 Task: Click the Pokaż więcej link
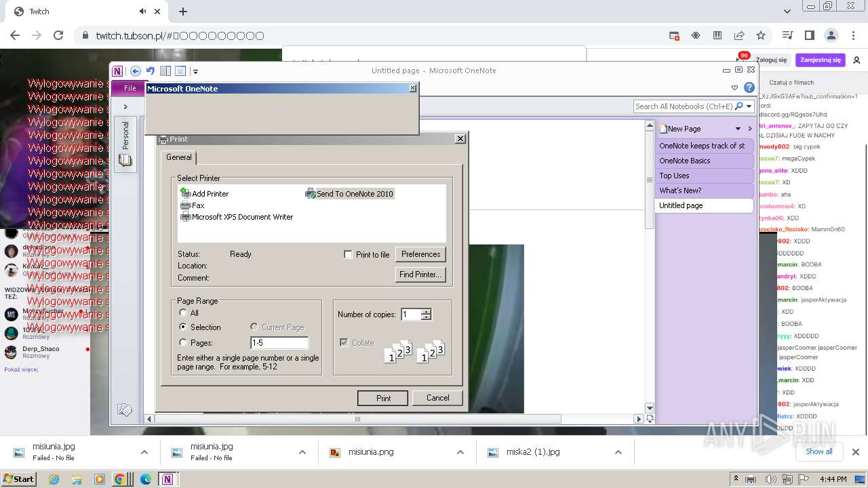coord(21,369)
